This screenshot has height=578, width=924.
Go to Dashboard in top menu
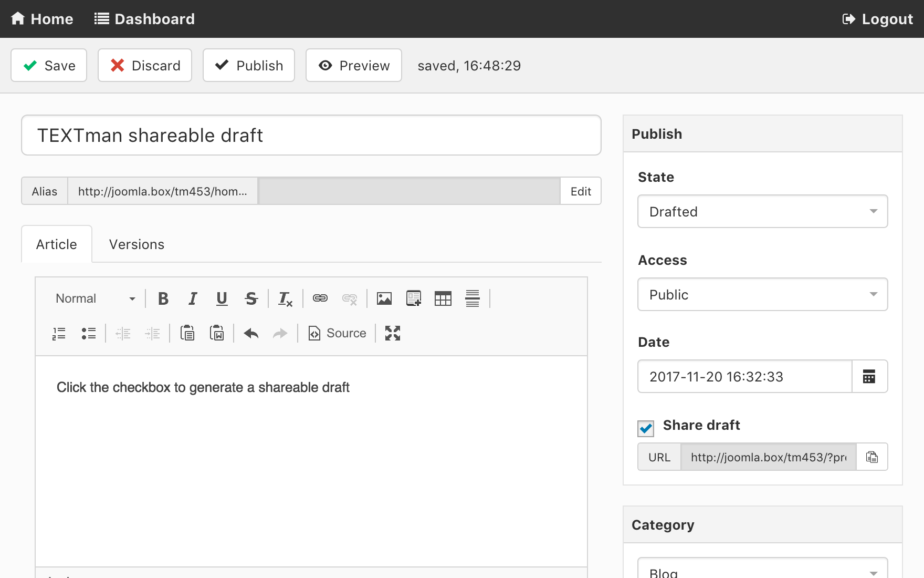pyautogui.click(x=145, y=19)
